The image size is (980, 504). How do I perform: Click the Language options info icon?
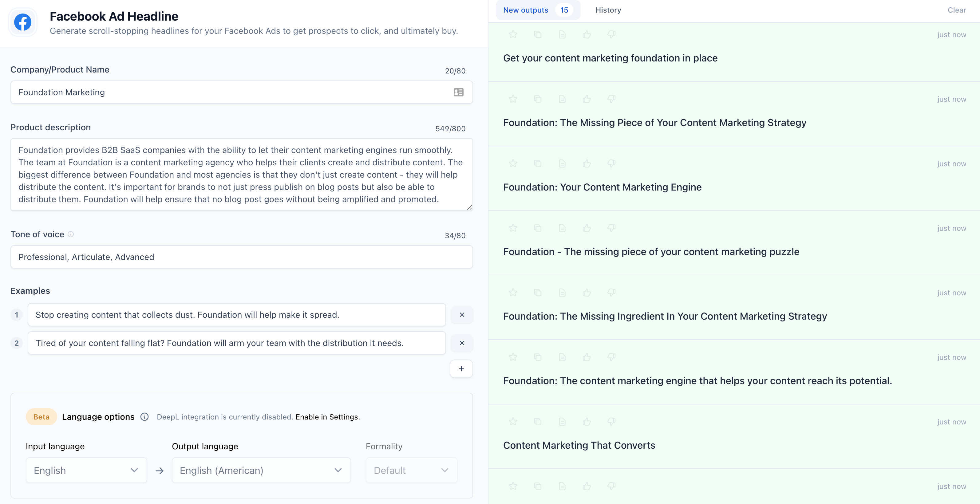point(144,417)
